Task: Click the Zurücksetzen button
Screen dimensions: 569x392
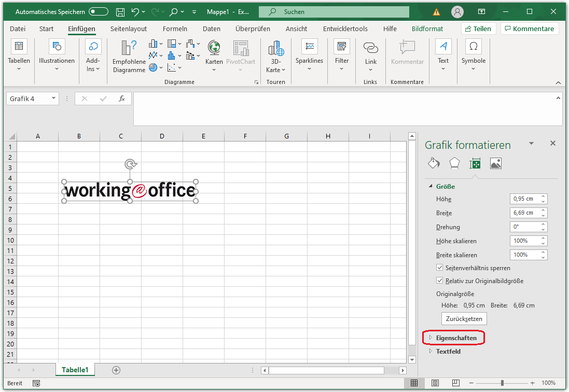Action: [x=464, y=318]
